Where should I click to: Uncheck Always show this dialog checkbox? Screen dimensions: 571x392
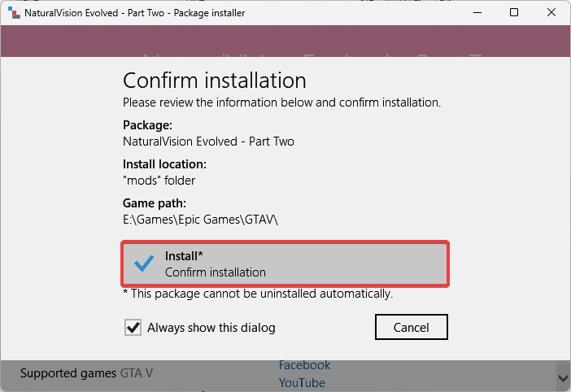click(x=133, y=328)
